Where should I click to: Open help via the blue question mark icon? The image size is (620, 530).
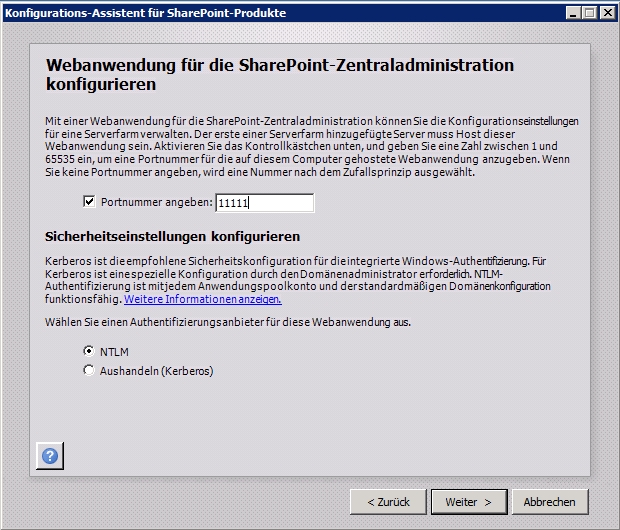click(x=50, y=456)
